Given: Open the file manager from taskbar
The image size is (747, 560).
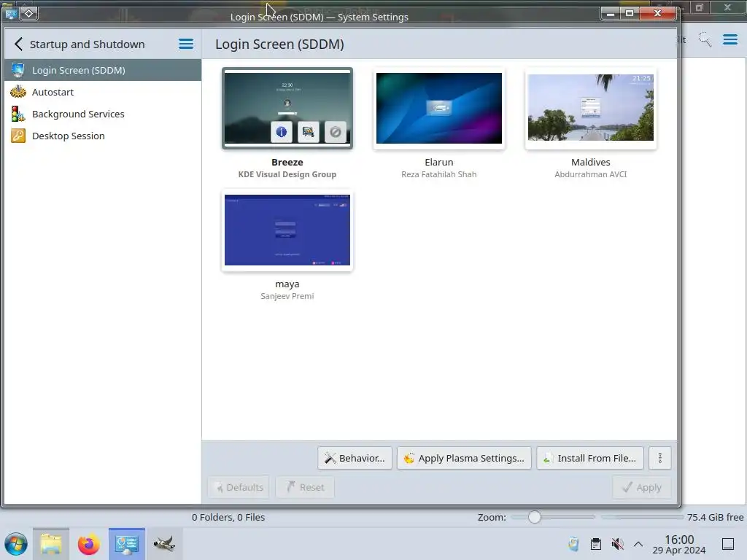Looking at the screenshot, I should click(x=51, y=544).
